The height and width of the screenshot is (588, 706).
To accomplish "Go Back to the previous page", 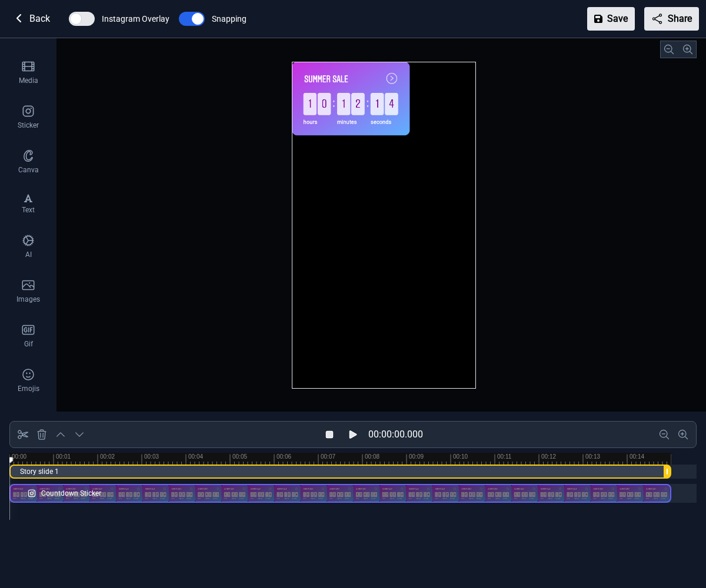I will point(33,19).
